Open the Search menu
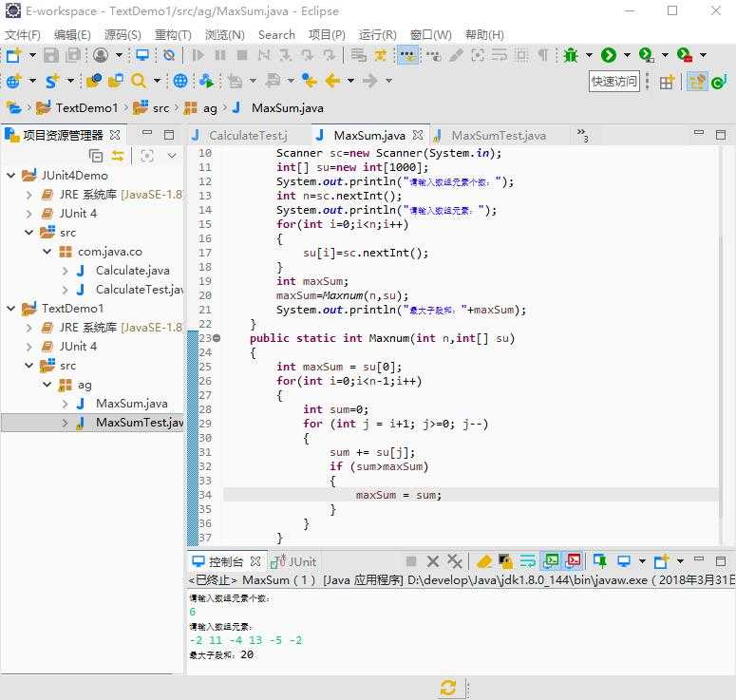Screen dimensions: 736x700 tap(276, 35)
